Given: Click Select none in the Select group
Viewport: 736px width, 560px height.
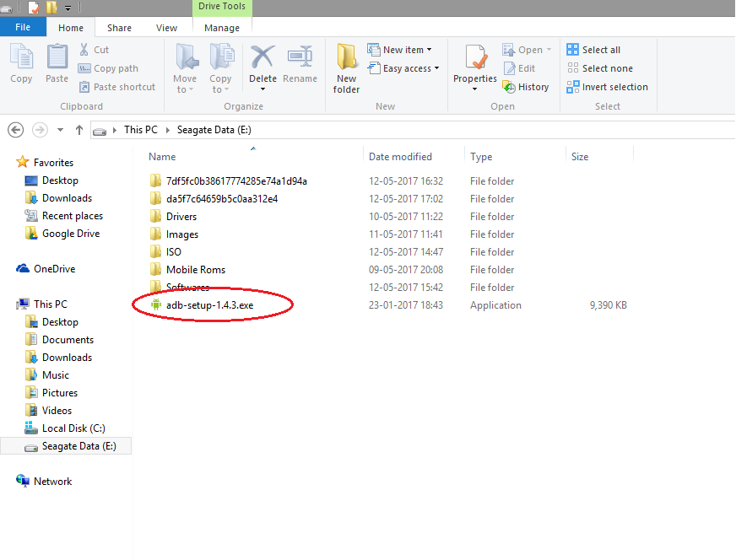Looking at the screenshot, I should pyautogui.click(x=601, y=68).
